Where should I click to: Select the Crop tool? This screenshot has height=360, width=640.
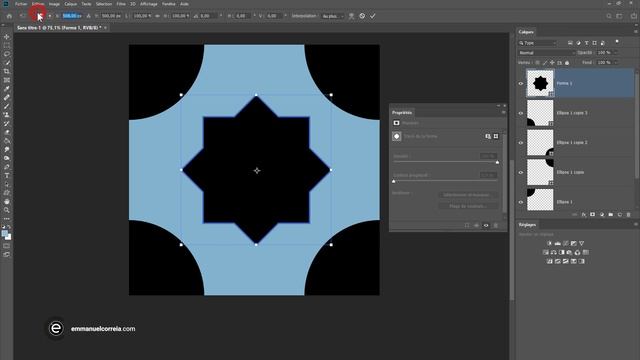coord(7,71)
